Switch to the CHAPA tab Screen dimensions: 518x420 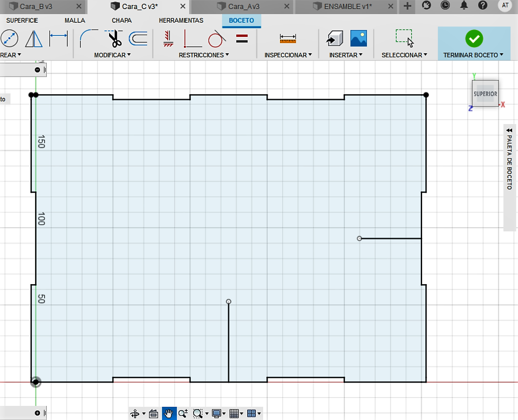pos(122,20)
